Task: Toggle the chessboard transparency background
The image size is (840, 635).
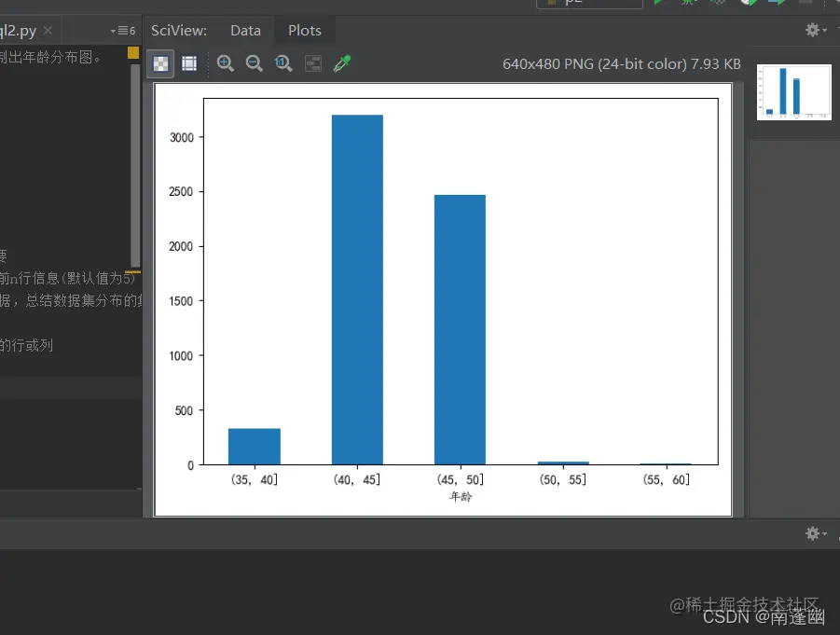Action: [160, 63]
